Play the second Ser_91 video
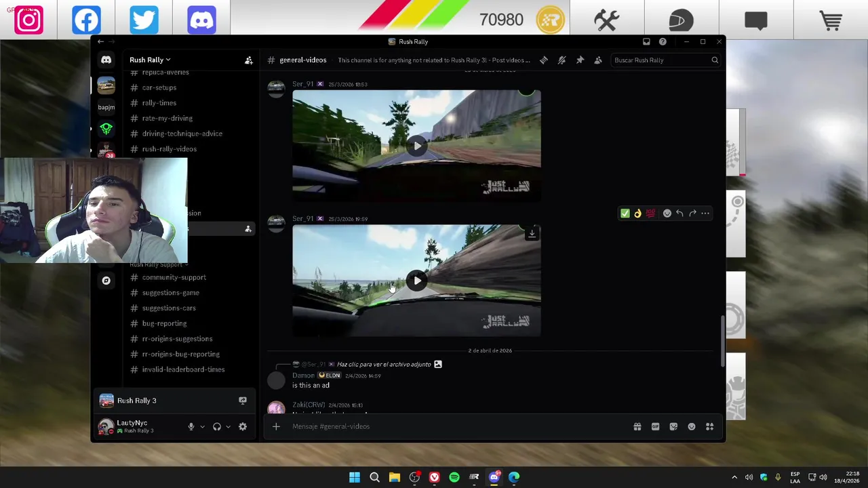Viewport: 868px width, 488px height. click(x=416, y=281)
